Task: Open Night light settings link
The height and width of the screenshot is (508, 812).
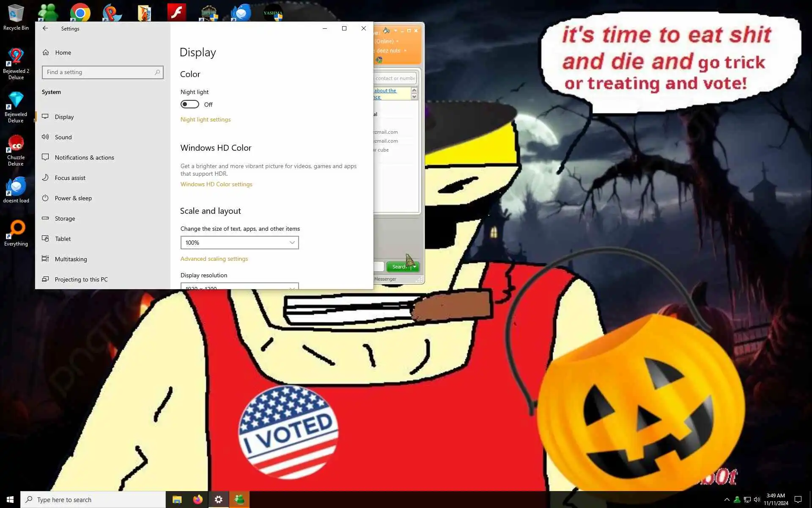Action: pos(206,119)
